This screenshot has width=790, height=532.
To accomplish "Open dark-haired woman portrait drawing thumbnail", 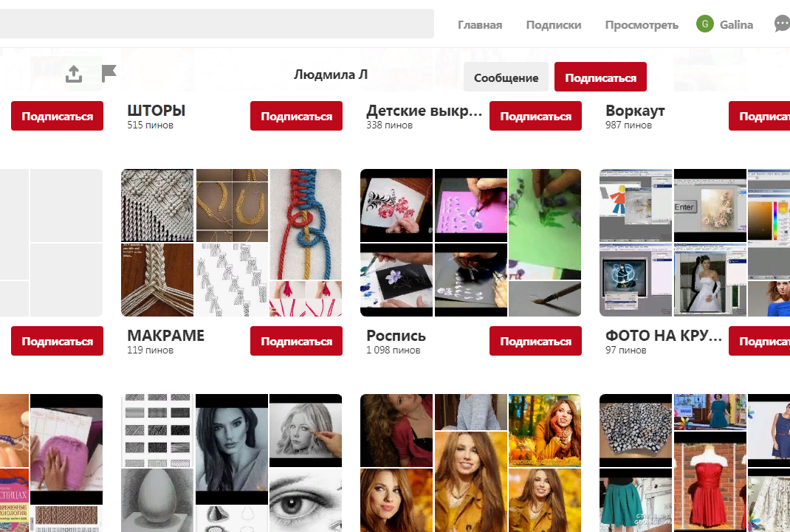I will (232, 449).
